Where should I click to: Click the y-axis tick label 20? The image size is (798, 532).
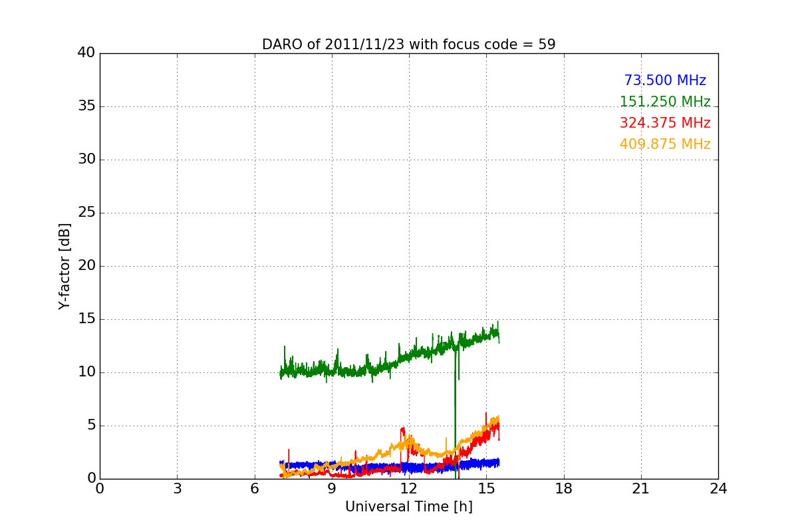86,266
